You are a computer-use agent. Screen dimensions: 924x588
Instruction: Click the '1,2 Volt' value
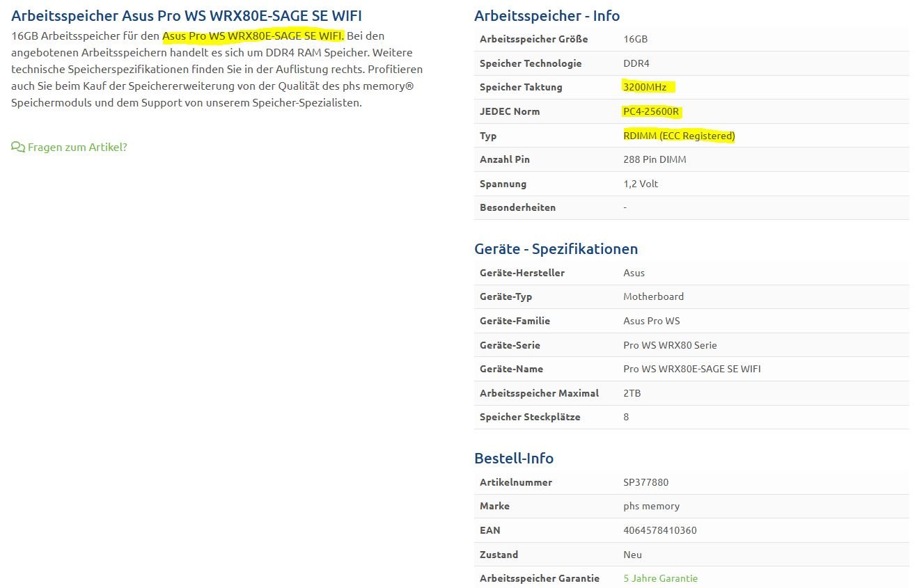(641, 184)
